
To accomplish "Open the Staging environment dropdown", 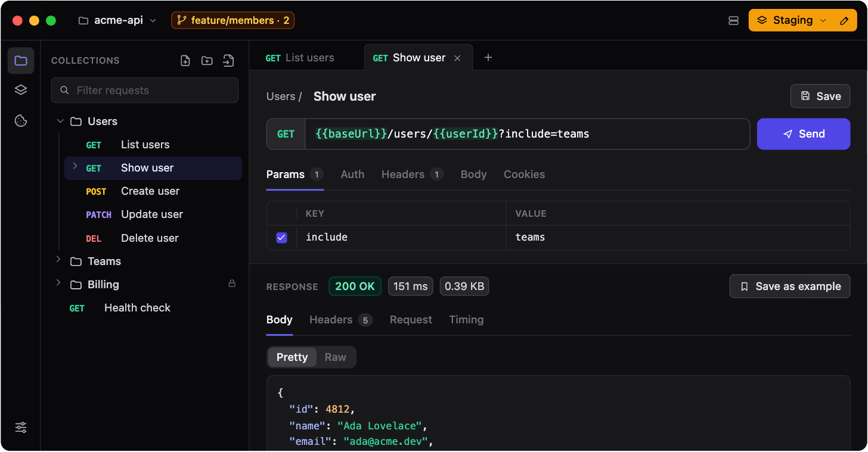I will point(791,20).
